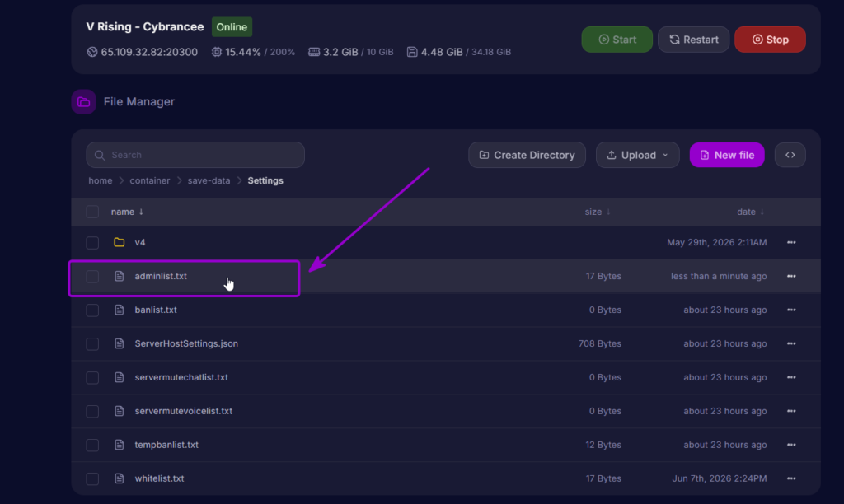Check the banlist.txt checkbox
The height and width of the screenshot is (504, 844).
(92, 310)
